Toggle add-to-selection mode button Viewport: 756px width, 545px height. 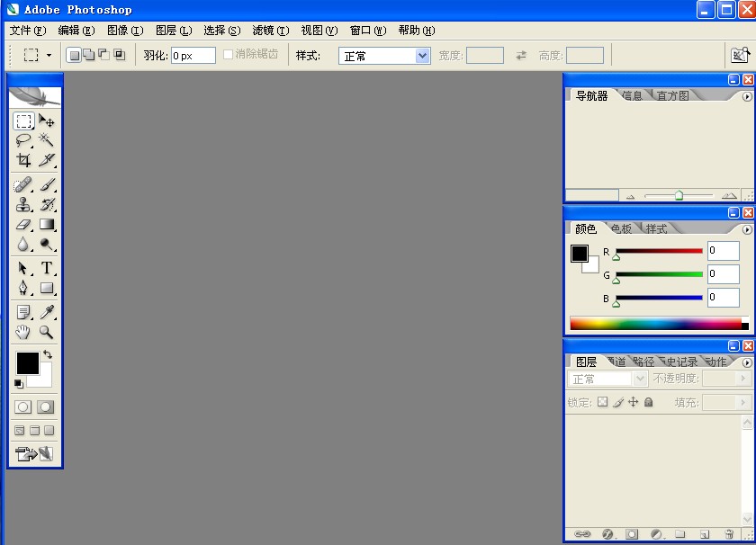pyautogui.click(x=89, y=55)
